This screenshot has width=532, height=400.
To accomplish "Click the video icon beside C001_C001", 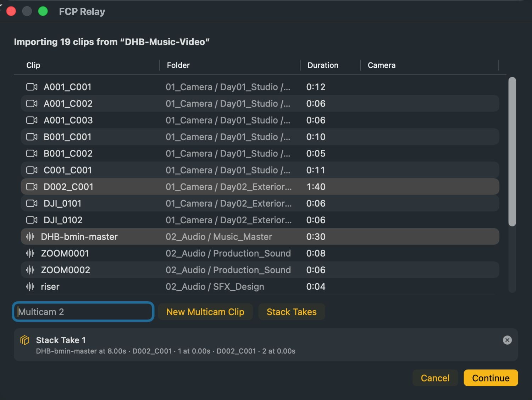I will (32, 170).
